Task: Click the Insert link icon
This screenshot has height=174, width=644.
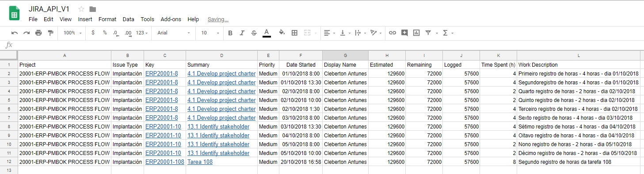Action: (x=392, y=33)
